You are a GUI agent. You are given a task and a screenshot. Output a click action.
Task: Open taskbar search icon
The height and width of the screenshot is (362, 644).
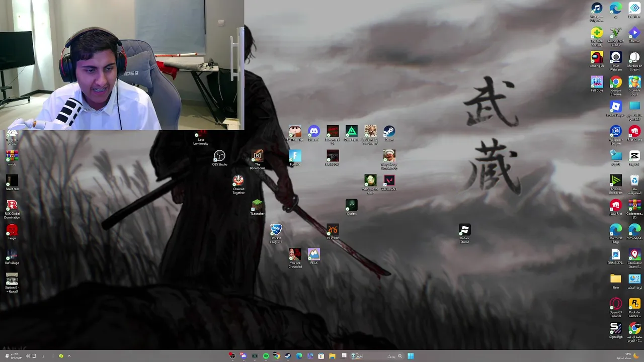[399, 356]
